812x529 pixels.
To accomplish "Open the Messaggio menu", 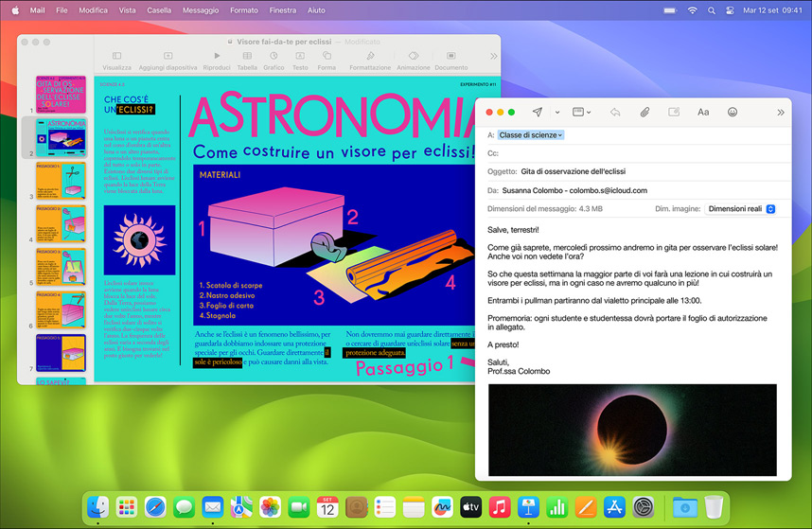I will point(200,10).
